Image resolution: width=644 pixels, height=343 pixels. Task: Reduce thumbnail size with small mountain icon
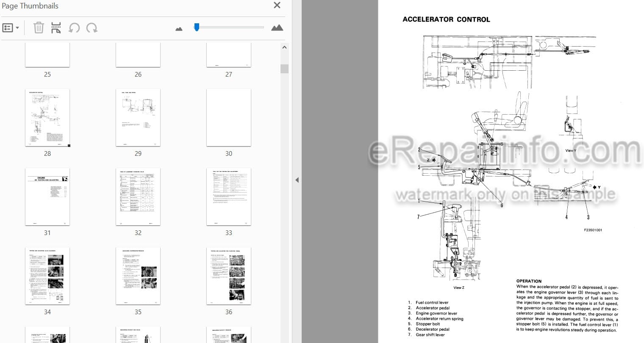[179, 29]
